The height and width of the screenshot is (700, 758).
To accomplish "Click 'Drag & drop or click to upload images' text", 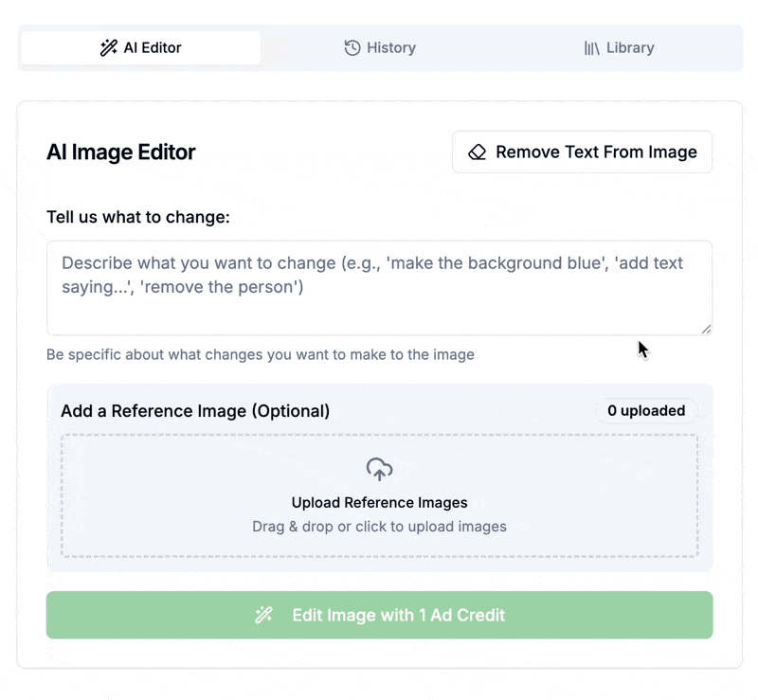I will pyautogui.click(x=380, y=527).
